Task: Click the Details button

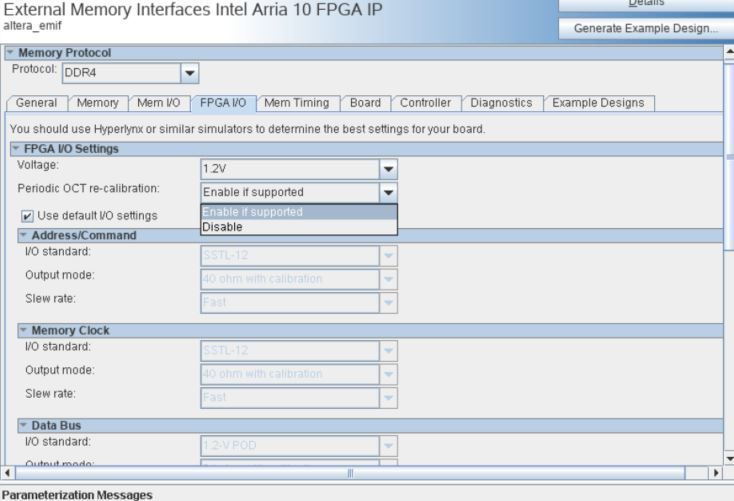Action: click(x=646, y=4)
